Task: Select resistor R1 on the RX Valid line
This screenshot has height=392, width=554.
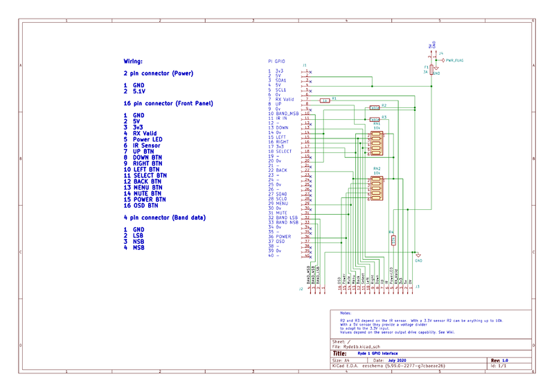Action: click(324, 100)
